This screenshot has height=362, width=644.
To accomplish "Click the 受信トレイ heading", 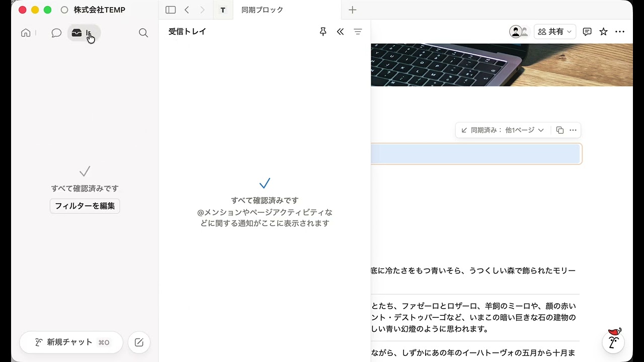I will pos(187,32).
